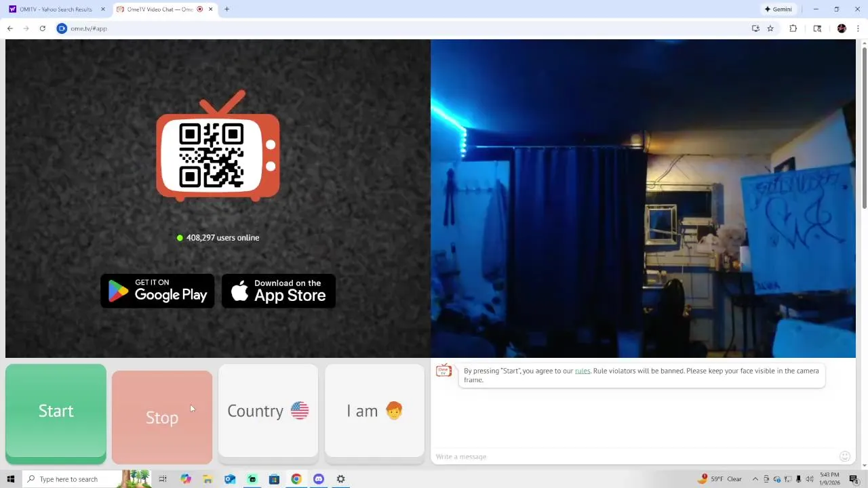Open volume control in system tray

point(810,479)
